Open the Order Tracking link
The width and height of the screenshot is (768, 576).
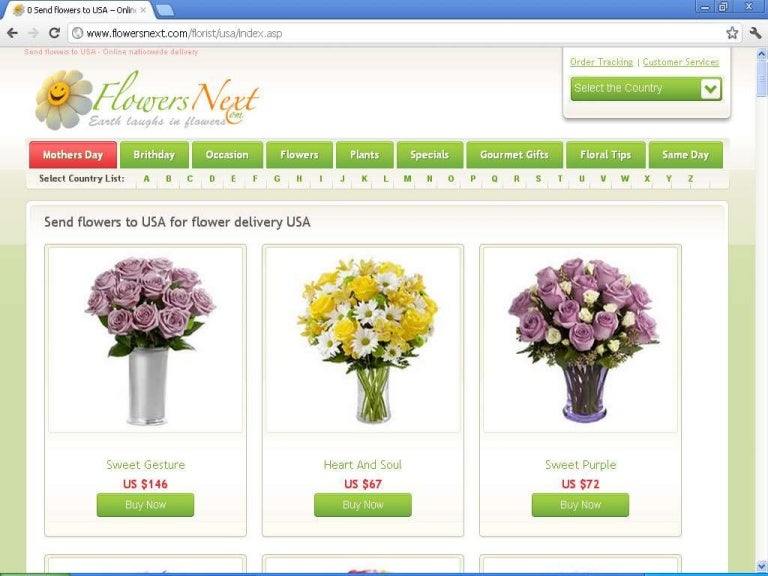pyautogui.click(x=601, y=62)
